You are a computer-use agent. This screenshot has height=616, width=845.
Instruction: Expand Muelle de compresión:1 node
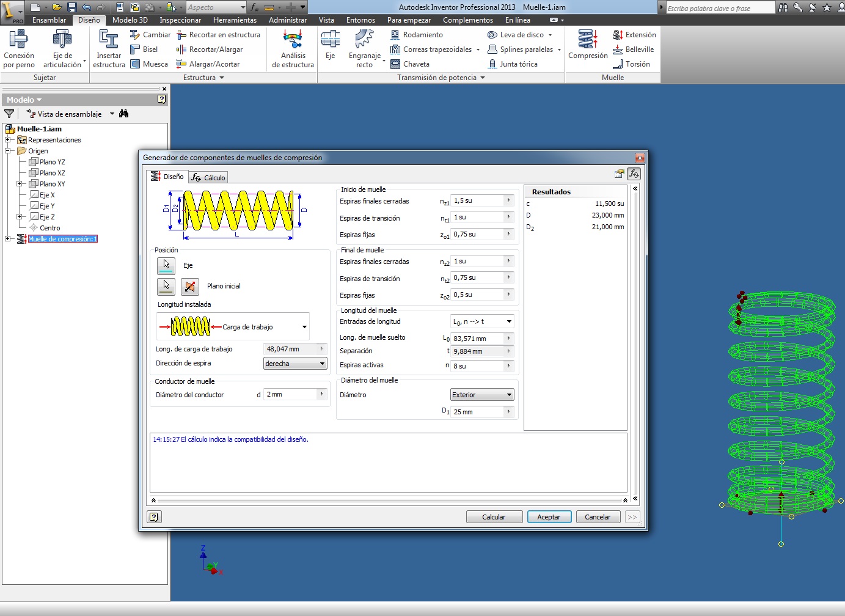tap(8, 239)
